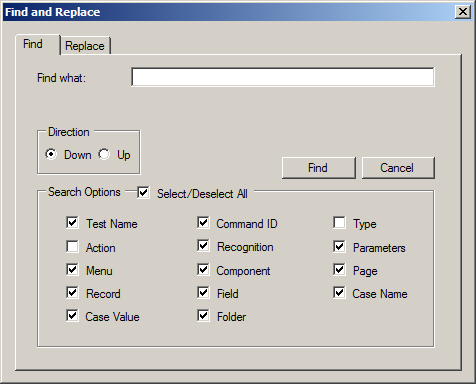This screenshot has width=476, height=384.
Task: Click the Cancel button
Action: pyautogui.click(x=398, y=168)
